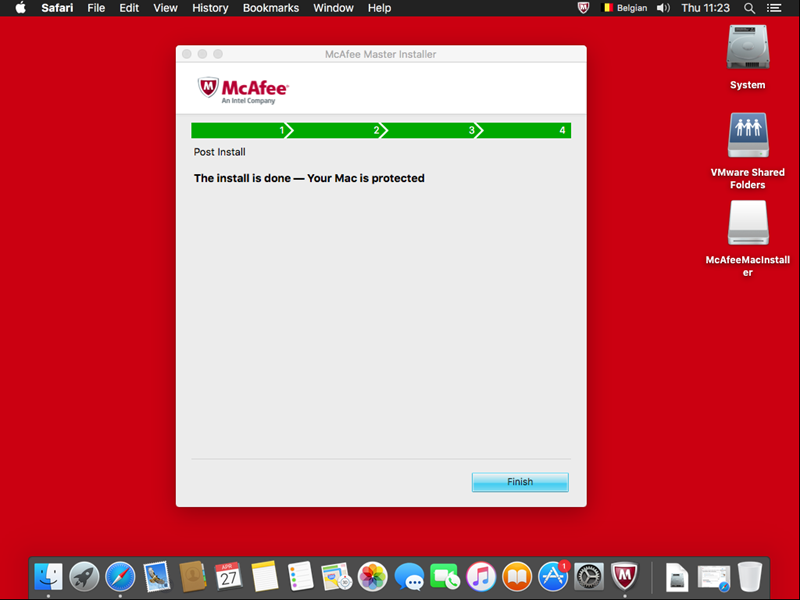The height and width of the screenshot is (600, 800).
Task: Click the McAfee Master Installer title bar
Action: [381, 54]
